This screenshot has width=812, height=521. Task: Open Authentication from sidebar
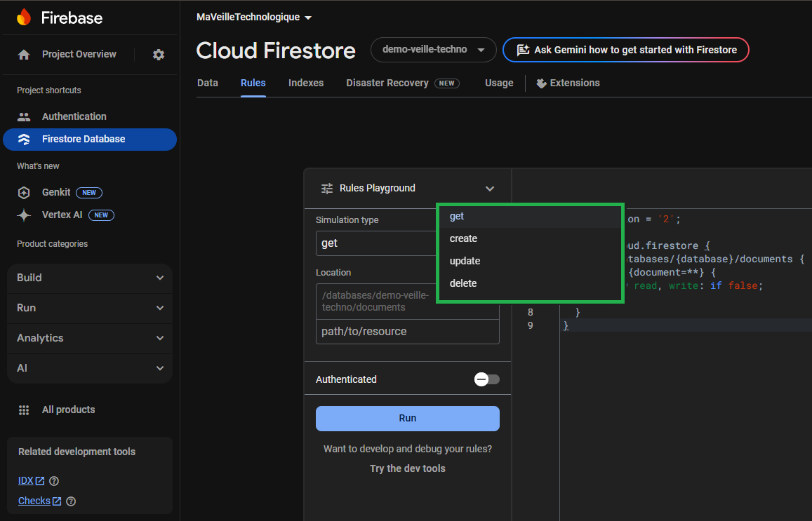tap(90, 116)
